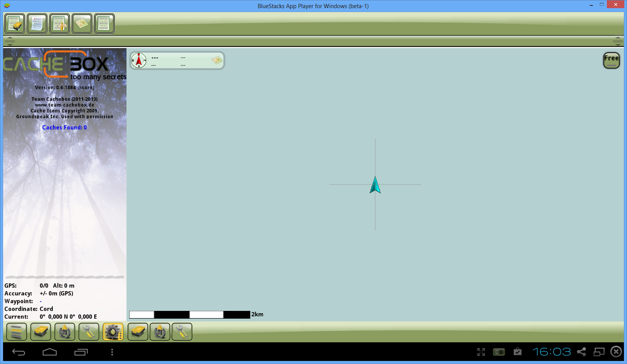The width and height of the screenshot is (627, 364).
Task: Open the description document page icon
Action: (x=37, y=24)
